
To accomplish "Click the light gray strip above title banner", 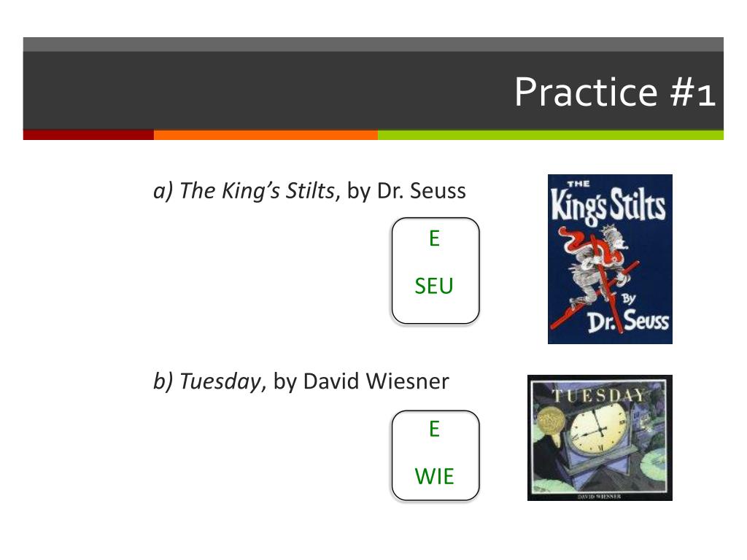I will coord(373,44).
